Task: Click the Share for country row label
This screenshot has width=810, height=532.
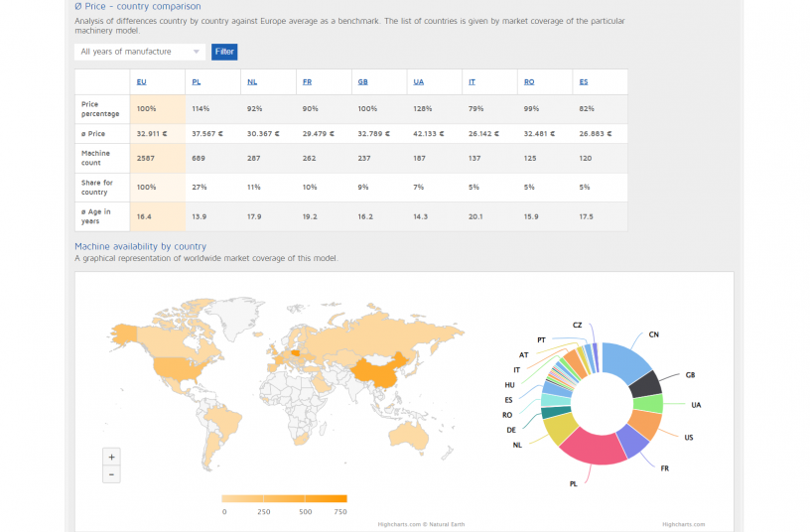Action: pyautogui.click(x=97, y=188)
